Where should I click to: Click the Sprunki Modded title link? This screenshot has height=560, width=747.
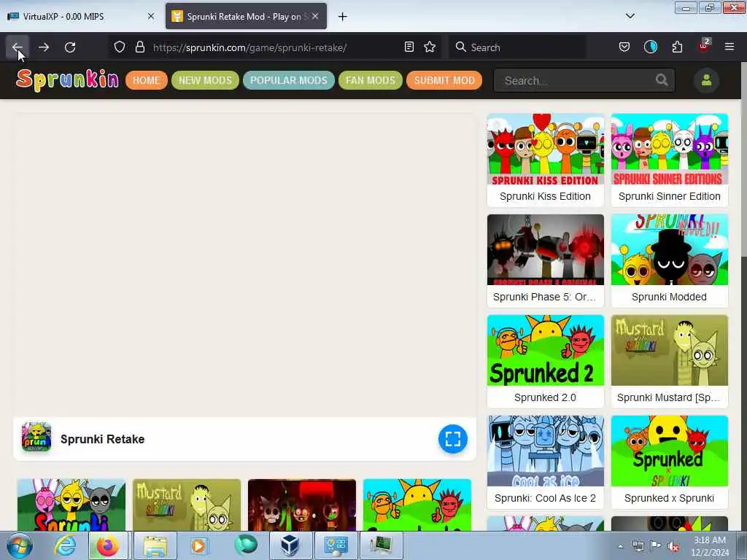(x=669, y=297)
